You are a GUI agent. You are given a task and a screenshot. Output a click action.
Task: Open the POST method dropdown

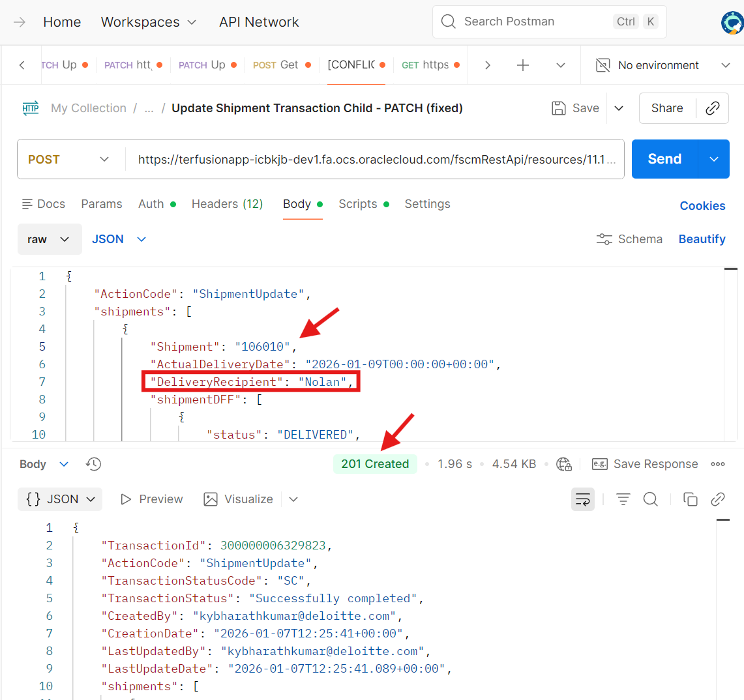[70, 158]
